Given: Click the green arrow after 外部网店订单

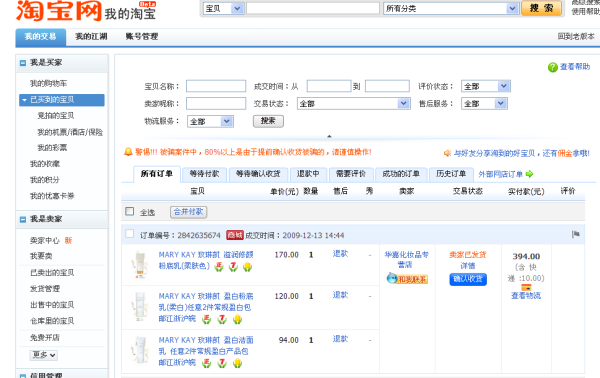Looking at the screenshot, I should [x=529, y=174].
